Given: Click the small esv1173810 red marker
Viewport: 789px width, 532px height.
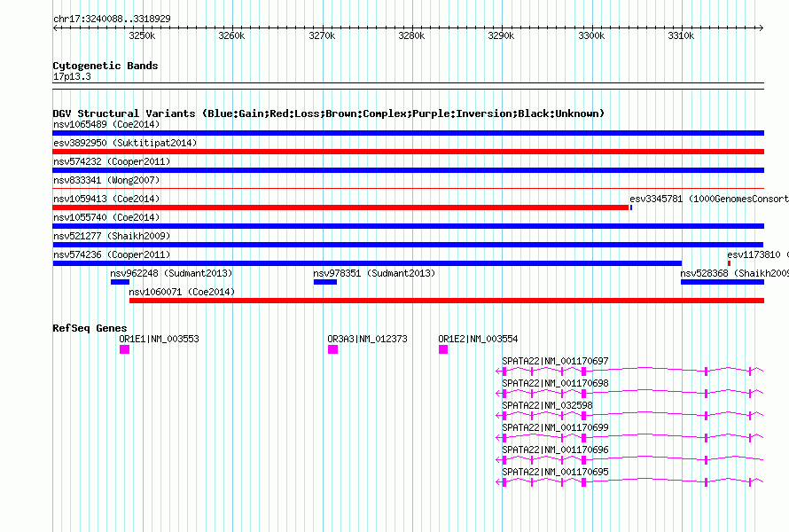Looking at the screenshot, I should click(x=729, y=263).
